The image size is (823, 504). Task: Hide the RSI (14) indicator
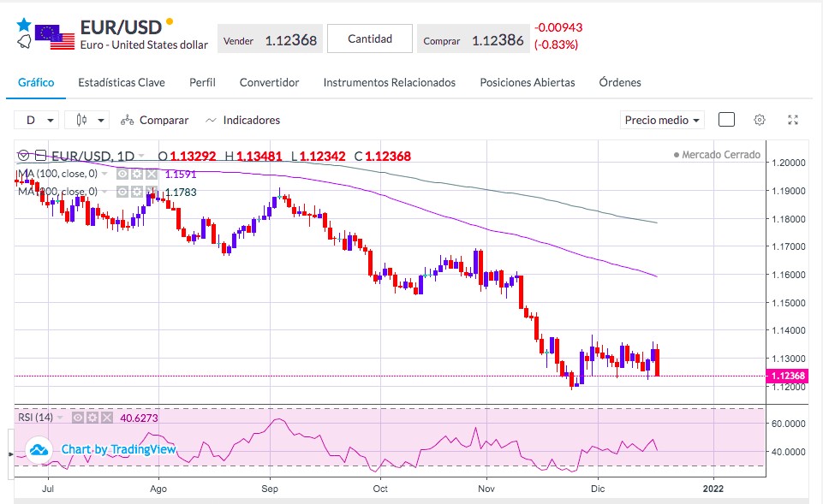point(78,418)
